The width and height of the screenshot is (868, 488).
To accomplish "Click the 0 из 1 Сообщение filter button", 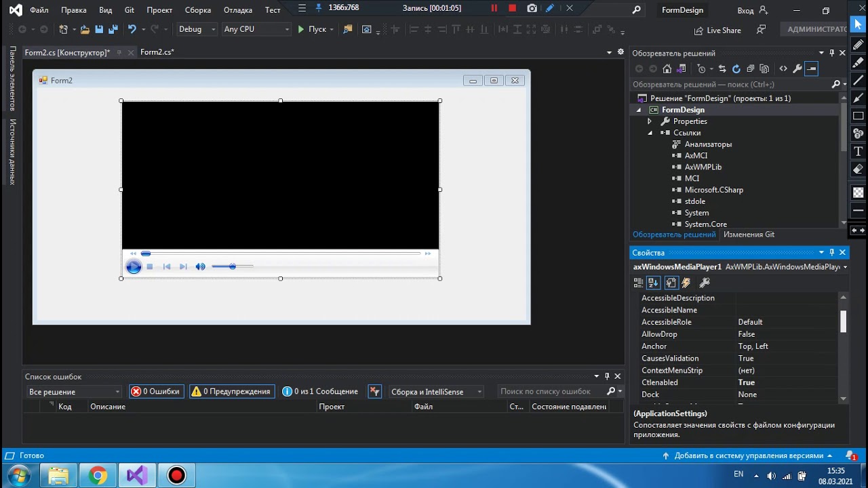I will (x=320, y=391).
